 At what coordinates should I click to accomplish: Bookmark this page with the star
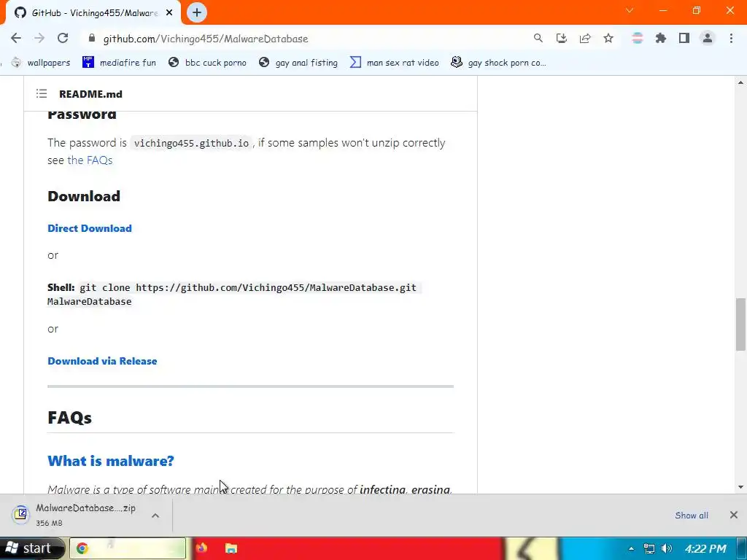608,39
